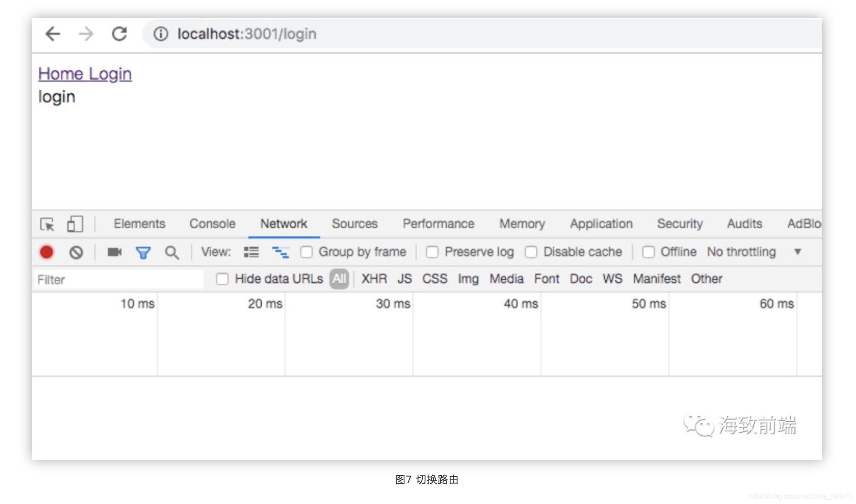Viewport: 856px width, 504px height.
Task: Open network search magnifier icon
Action: pos(172,252)
